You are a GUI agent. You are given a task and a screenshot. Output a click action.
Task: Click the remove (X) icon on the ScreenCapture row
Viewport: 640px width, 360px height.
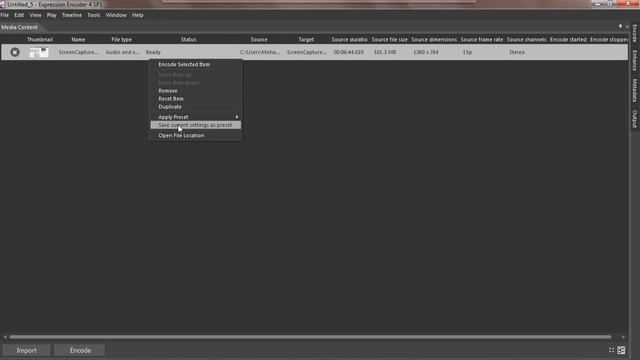coord(15,52)
